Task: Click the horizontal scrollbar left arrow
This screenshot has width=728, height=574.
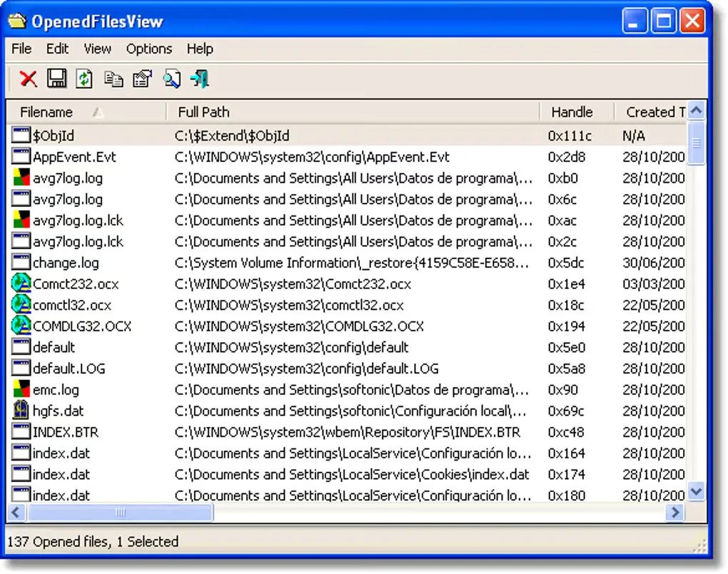Action: pos(16,512)
